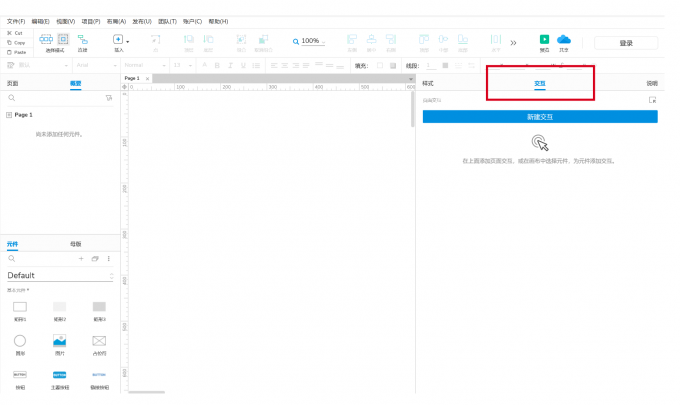Image resolution: width=680 pixels, height=405 pixels.
Task: Open the page tabs list dropdown arrow
Action: pyautogui.click(x=411, y=78)
